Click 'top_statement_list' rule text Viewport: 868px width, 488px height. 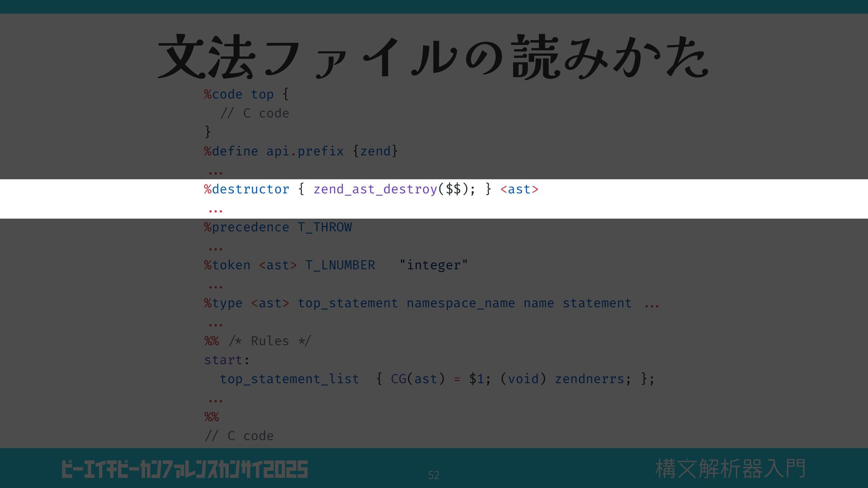coord(289,379)
